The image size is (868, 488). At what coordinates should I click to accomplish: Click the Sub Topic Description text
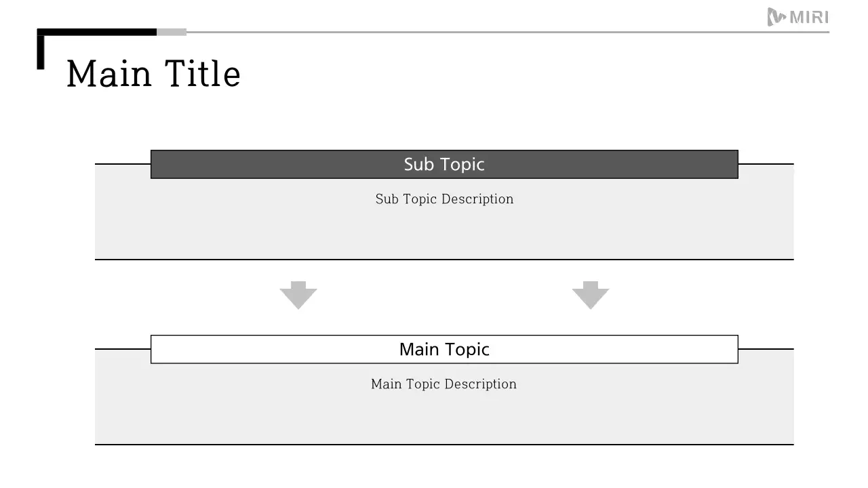pos(444,199)
